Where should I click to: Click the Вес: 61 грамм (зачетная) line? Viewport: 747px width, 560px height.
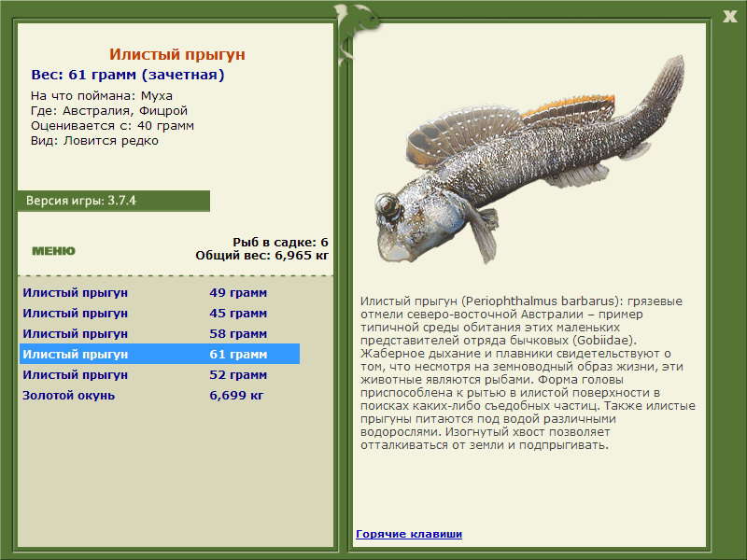(x=128, y=75)
